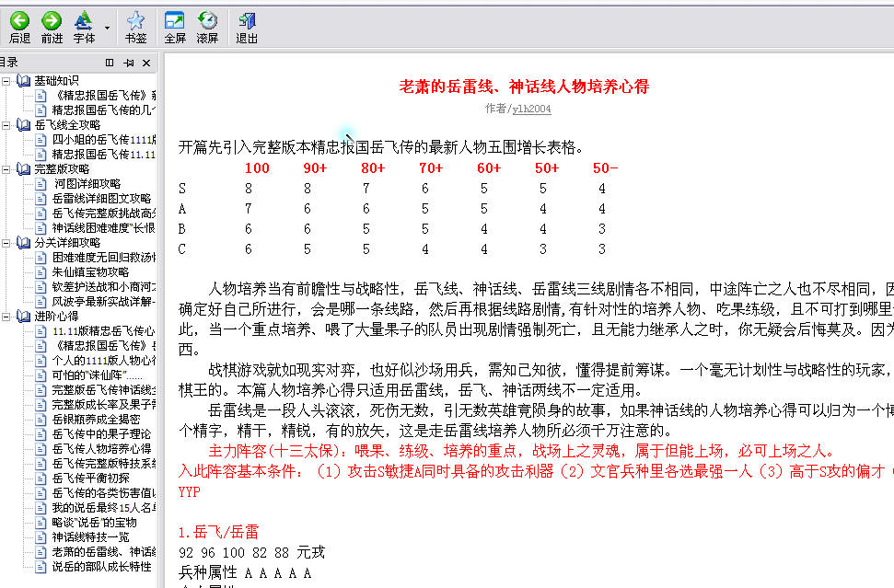Click the table header 100
The width and height of the screenshot is (894, 588).
[257, 168]
